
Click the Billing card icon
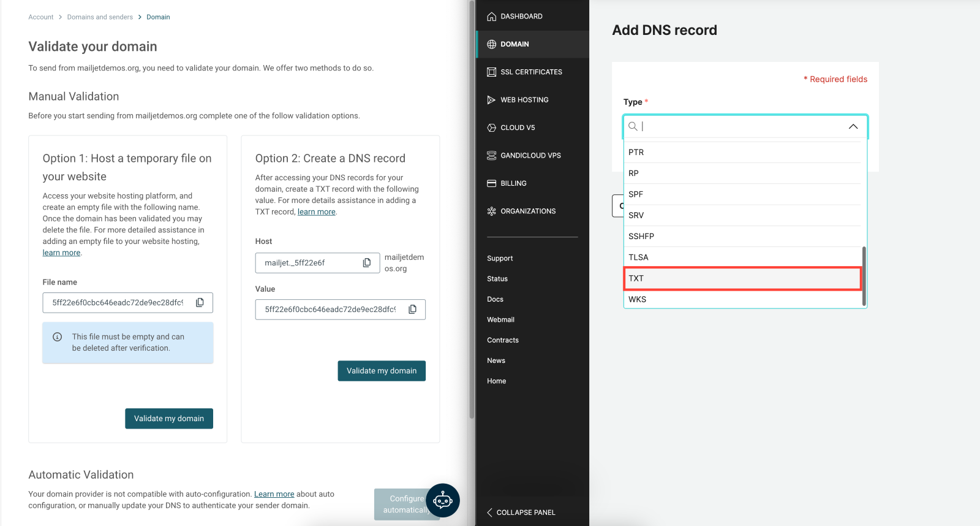click(491, 183)
